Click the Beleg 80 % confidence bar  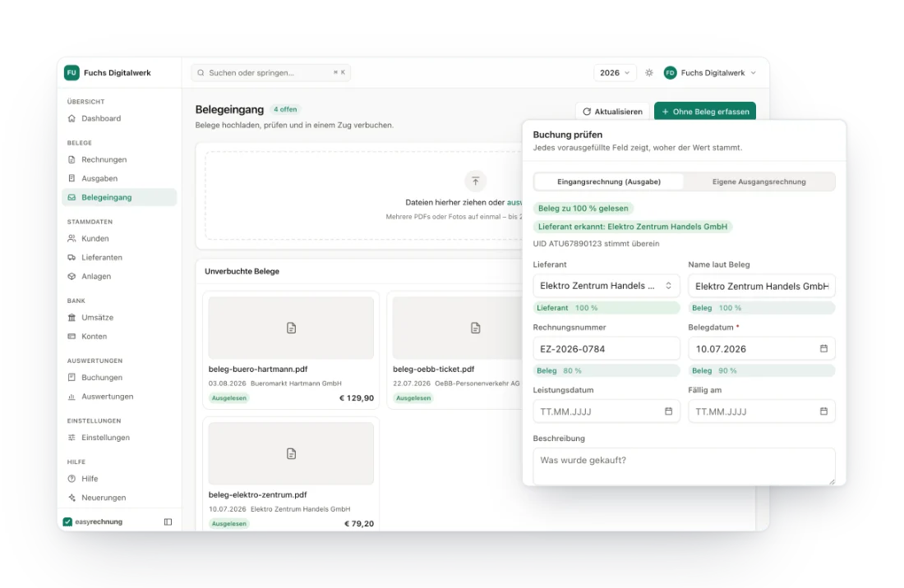click(607, 371)
